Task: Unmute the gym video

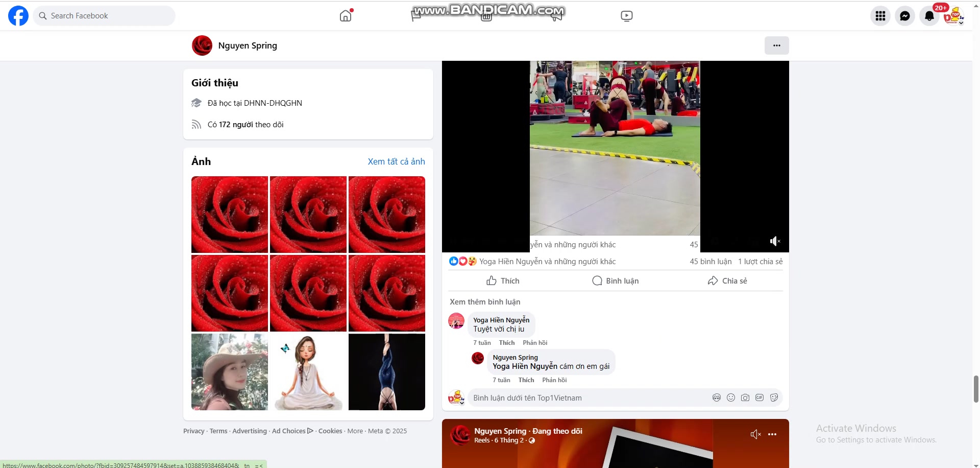Action: [x=775, y=241]
